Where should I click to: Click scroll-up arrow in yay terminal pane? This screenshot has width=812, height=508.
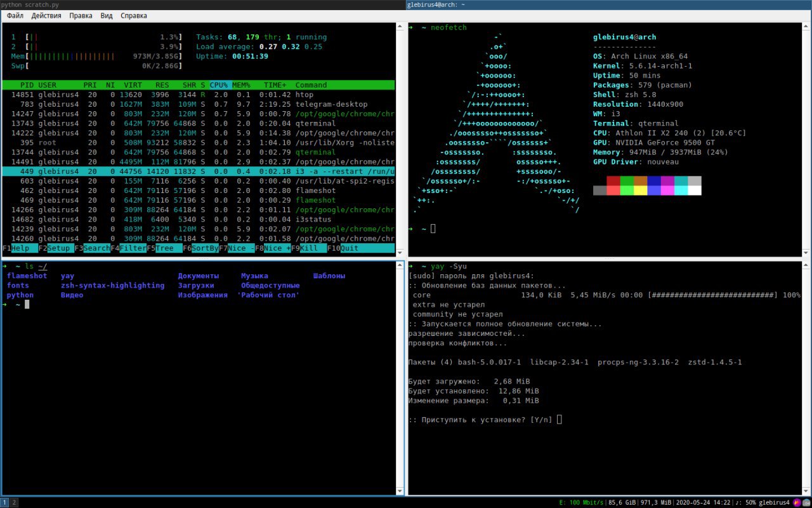click(x=806, y=265)
